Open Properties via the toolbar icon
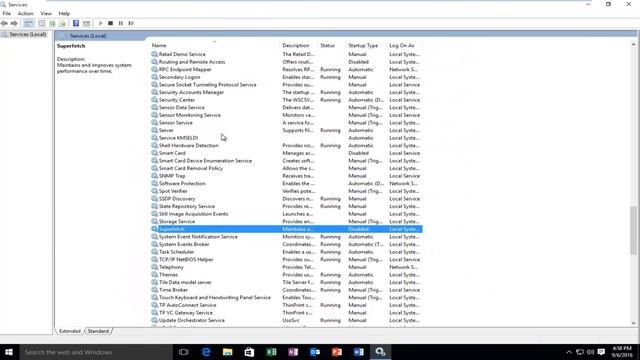This screenshot has height=360, width=640. pyautogui.click(x=41, y=23)
